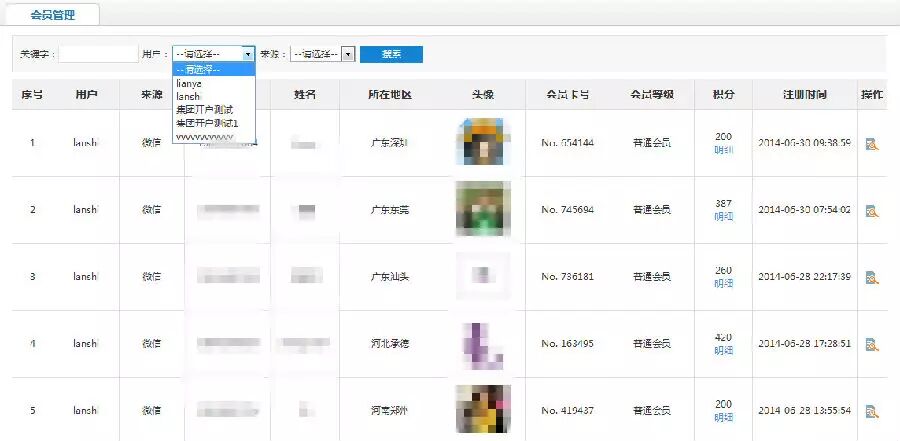
Task: Click the registration time 2014-06-28 22:17:39
Action: 805,277
